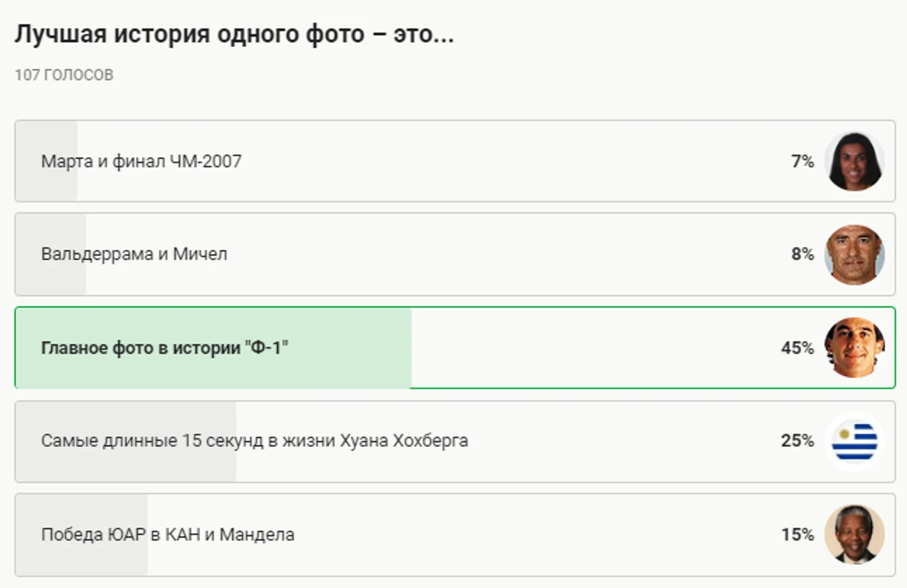This screenshot has width=907, height=588.
Task: Click the empty middle of the 7% option row
Action: point(497,161)
